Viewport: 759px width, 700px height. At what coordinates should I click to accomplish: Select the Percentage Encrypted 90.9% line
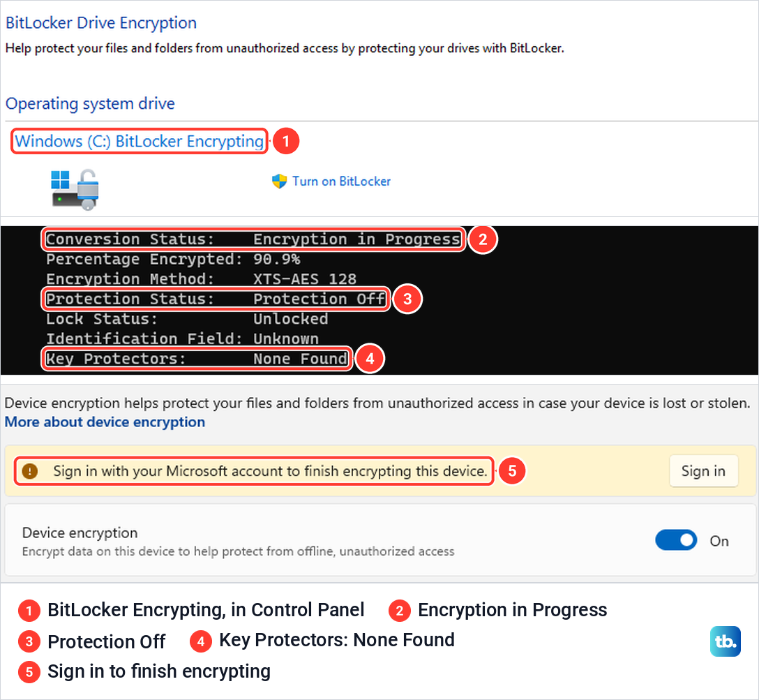click(173, 259)
